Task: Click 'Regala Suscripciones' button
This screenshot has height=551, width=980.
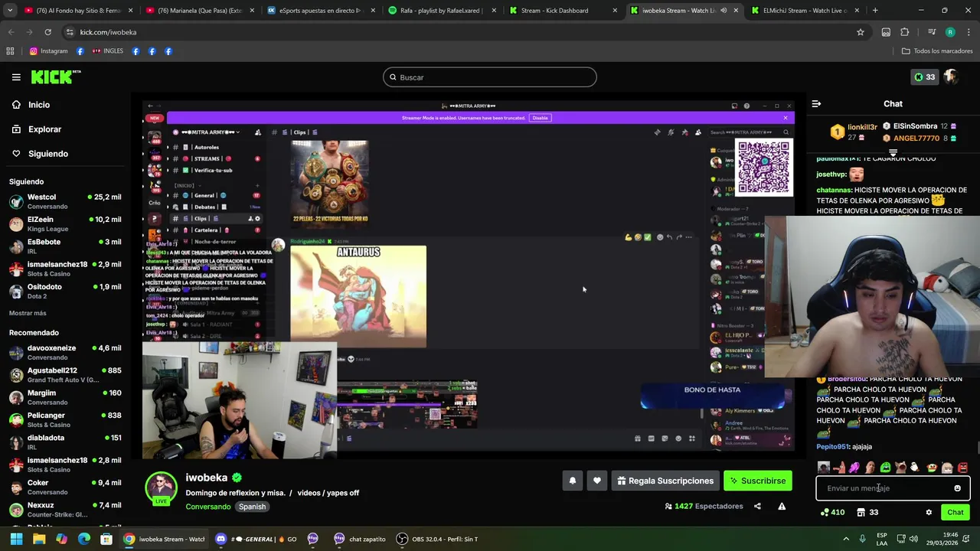Action: pos(665,481)
